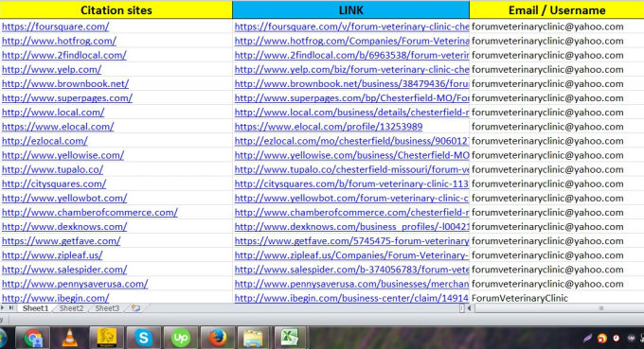Screen dimensions: 644x349
Task: Open the ezlocal.com/mo/chesterfield/business listing link
Action: point(351,141)
